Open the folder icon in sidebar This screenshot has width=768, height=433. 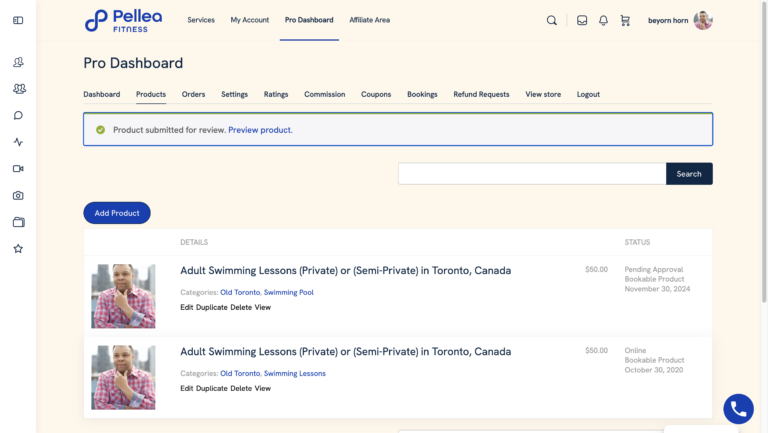click(x=19, y=222)
